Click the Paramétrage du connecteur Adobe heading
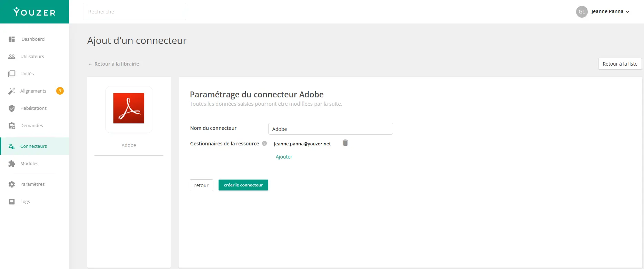 pos(257,95)
